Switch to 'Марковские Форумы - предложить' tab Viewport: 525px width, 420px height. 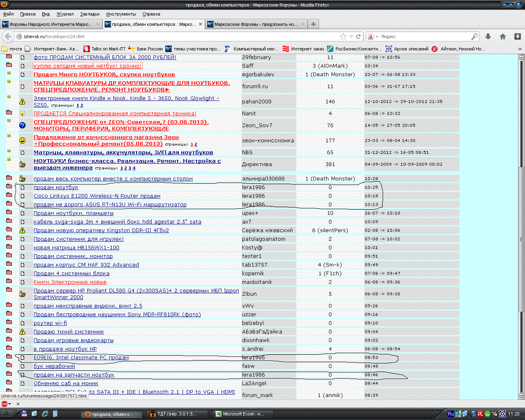[x=256, y=24]
